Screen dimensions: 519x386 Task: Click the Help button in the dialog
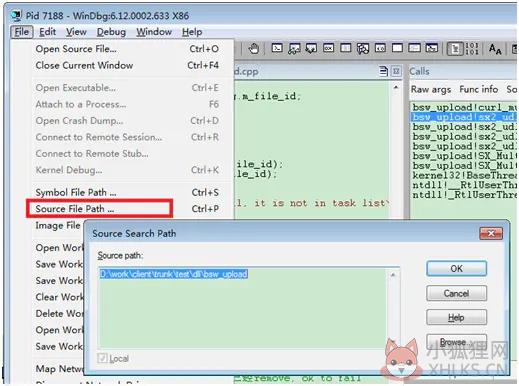click(x=456, y=318)
